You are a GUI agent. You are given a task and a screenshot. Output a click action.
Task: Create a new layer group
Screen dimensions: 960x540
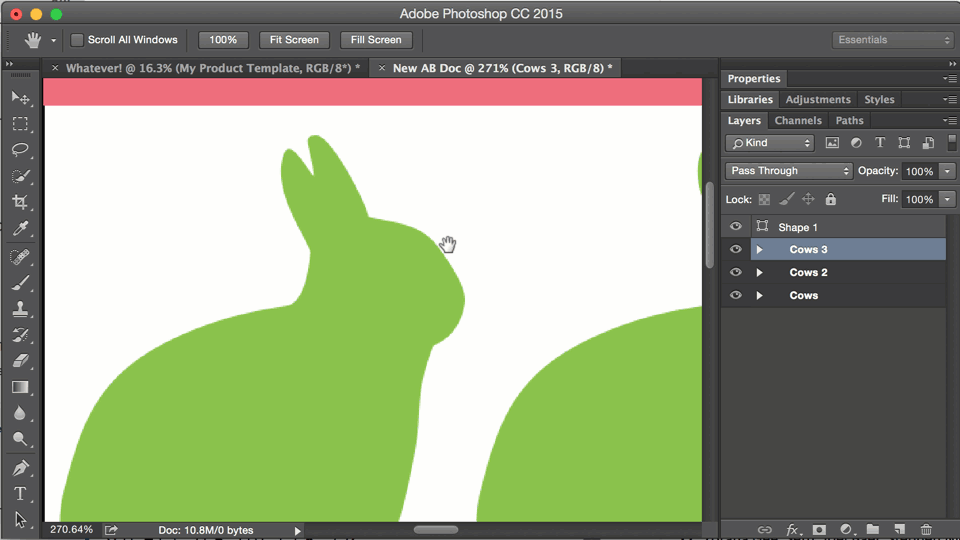(873, 530)
